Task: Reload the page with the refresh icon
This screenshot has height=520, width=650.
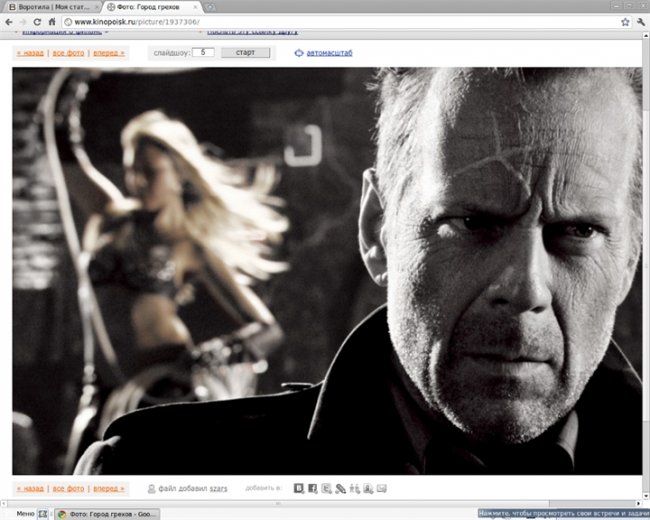Action: (37, 21)
